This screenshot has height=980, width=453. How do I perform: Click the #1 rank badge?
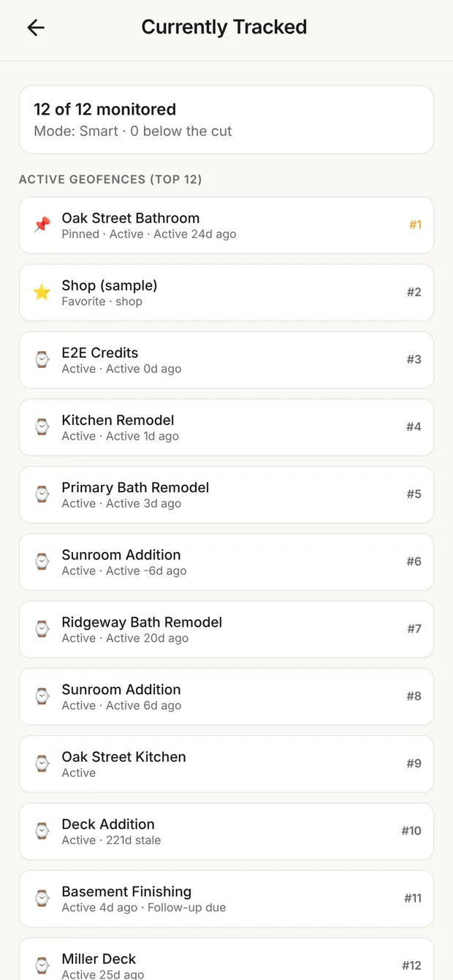tap(415, 225)
